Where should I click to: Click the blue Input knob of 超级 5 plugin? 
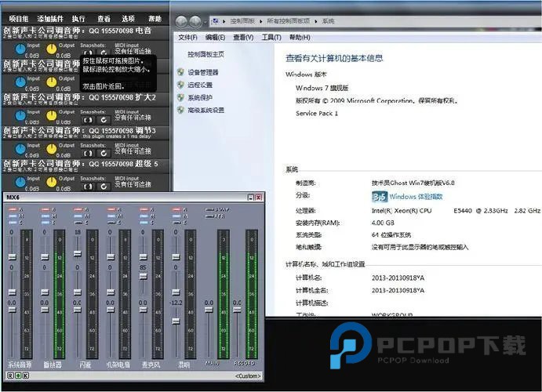[x=20, y=183]
